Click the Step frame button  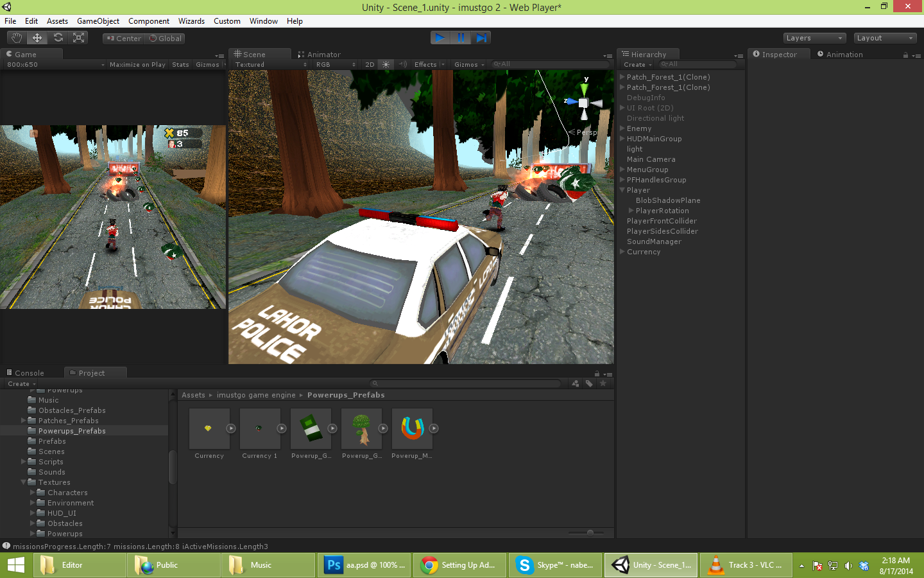481,38
